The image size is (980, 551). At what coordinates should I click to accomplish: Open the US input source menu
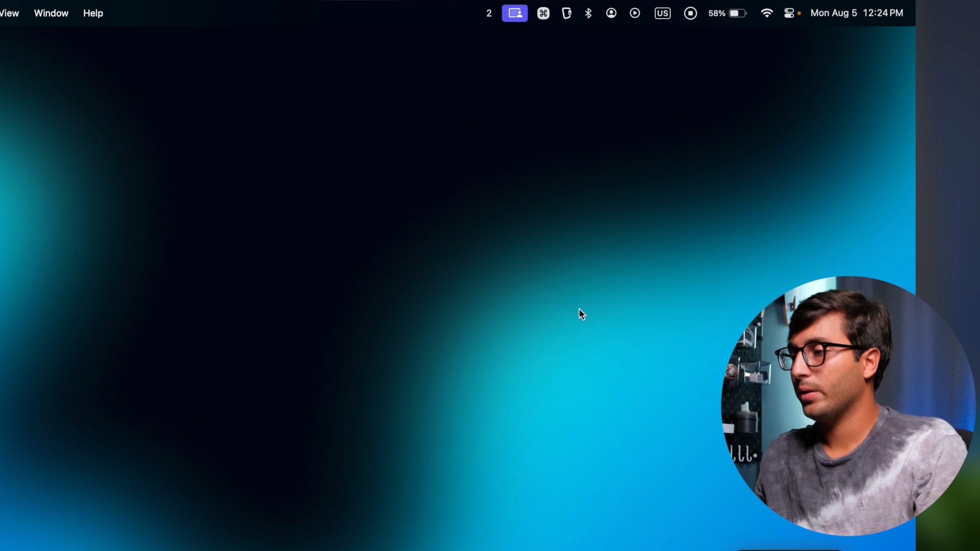click(663, 13)
